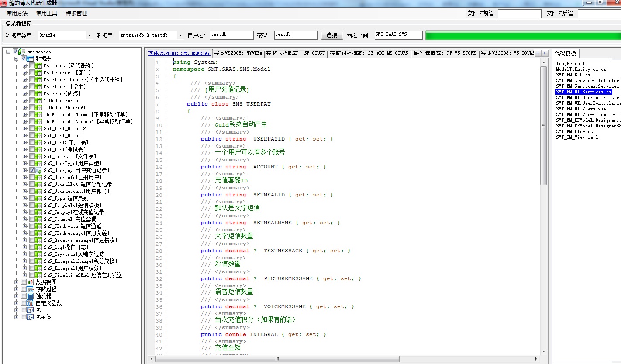Click the 数据视图 chart icon

coord(30,282)
